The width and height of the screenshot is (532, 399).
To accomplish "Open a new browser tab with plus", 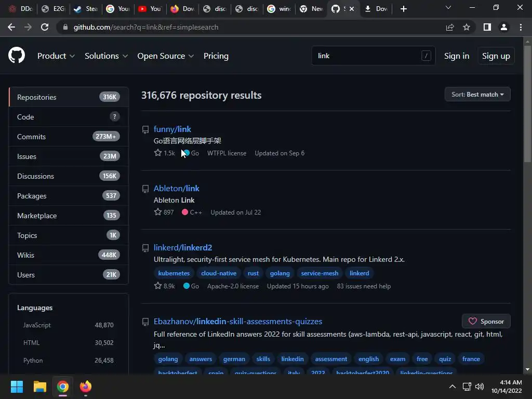I will (x=403, y=9).
